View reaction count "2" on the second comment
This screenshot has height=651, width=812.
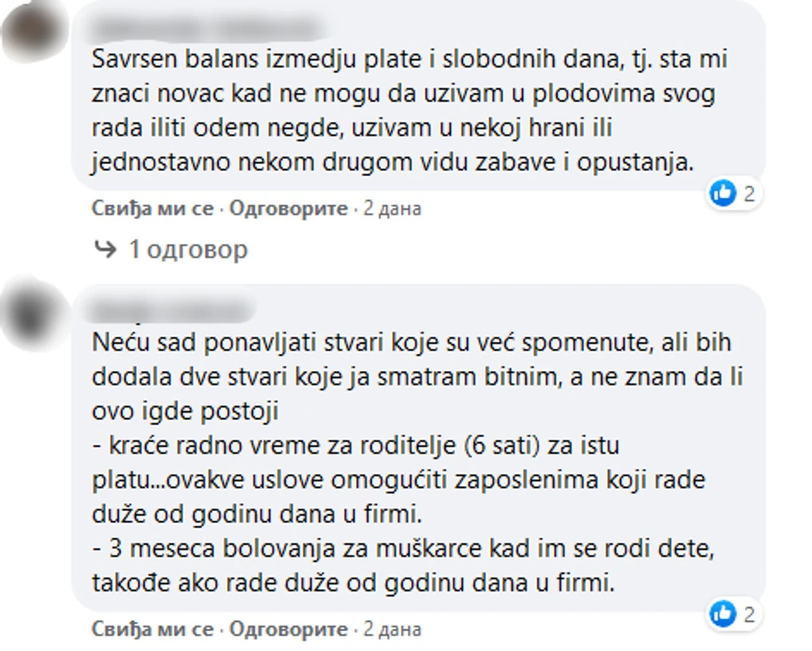(x=748, y=615)
